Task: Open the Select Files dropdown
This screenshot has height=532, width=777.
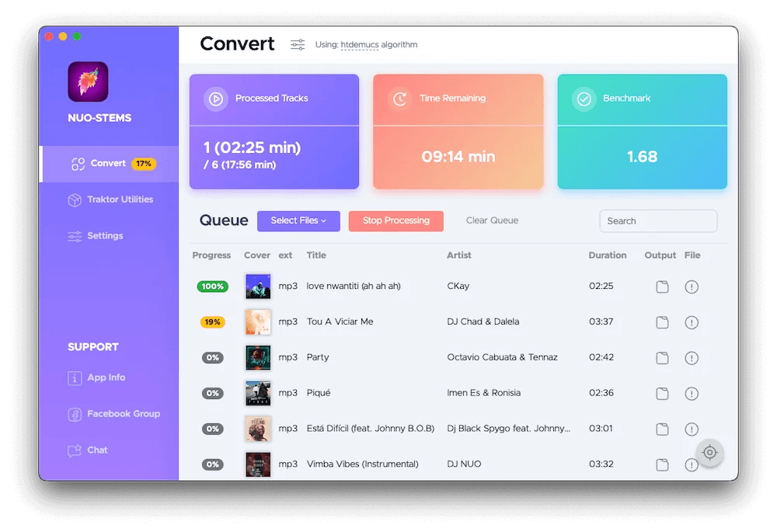Action: pyautogui.click(x=298, y=221)
